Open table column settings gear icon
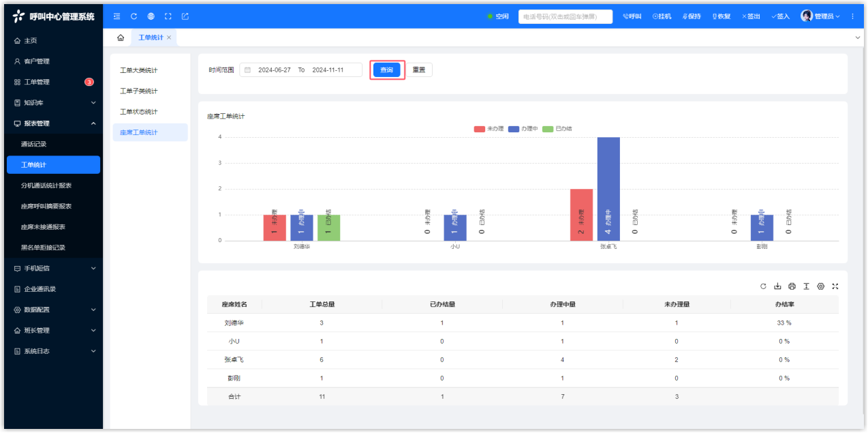The width and height of the screenshot is (868, 433). coord(820,286)
